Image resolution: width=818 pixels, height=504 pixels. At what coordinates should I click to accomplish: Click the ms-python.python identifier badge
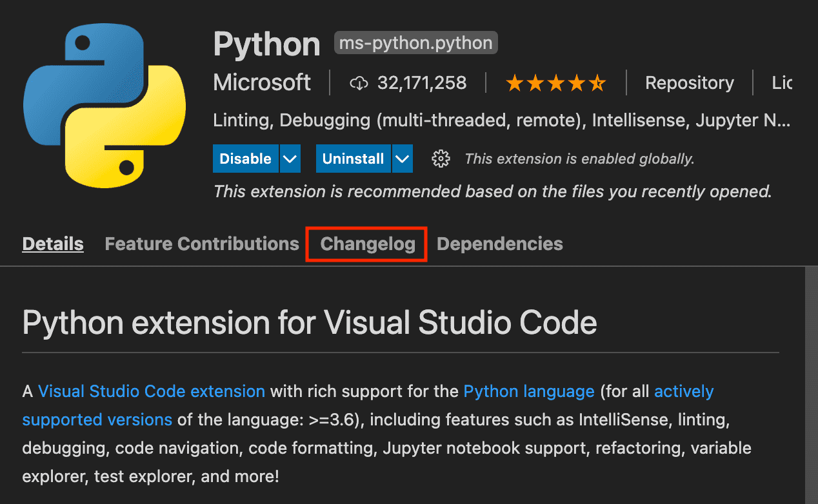click(416, 43)
